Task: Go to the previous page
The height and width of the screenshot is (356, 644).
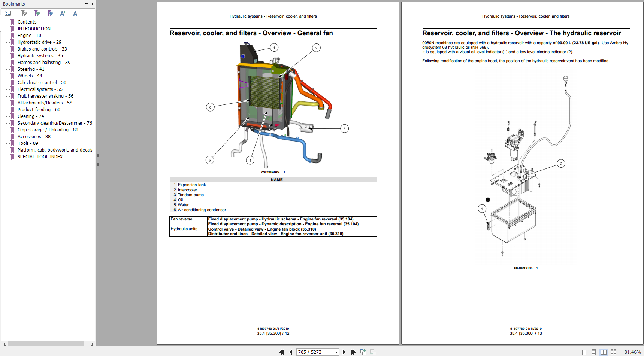Action: [x=290, y=352]
